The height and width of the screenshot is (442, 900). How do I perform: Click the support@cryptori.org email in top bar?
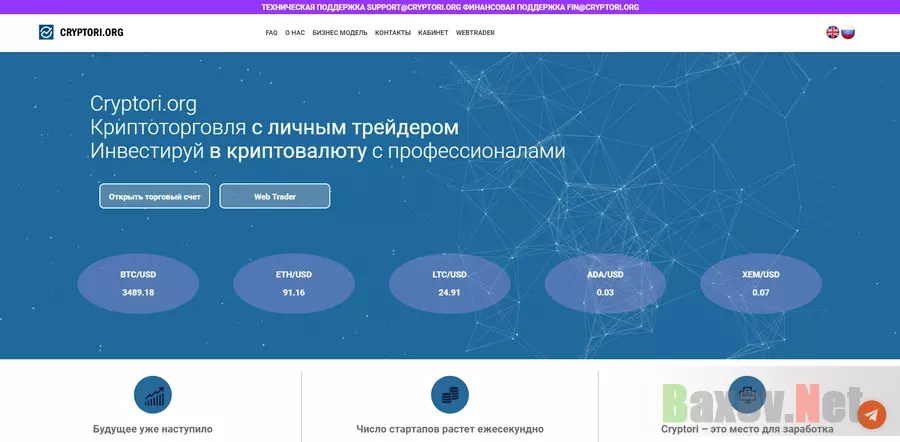click(x=414, y=7)
